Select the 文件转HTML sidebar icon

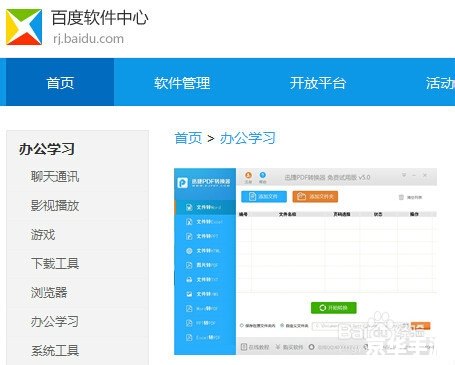point(189,251)
